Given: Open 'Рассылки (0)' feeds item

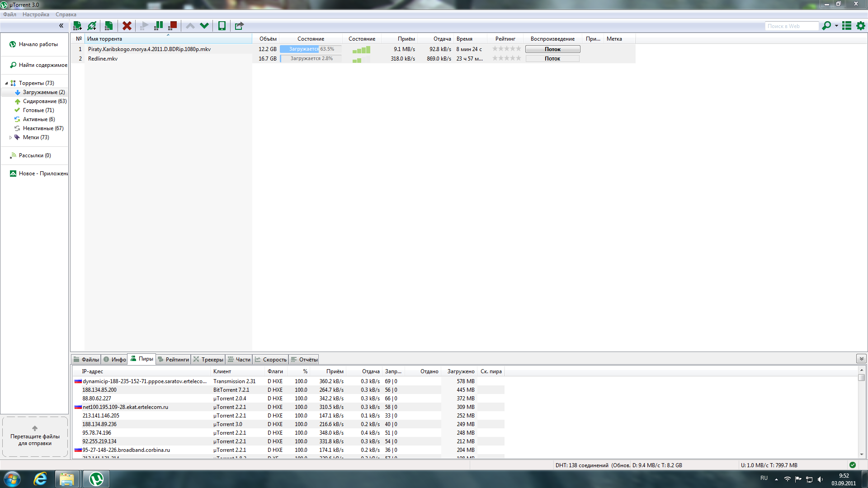Looking at the screenshot, I should point(30,155).
